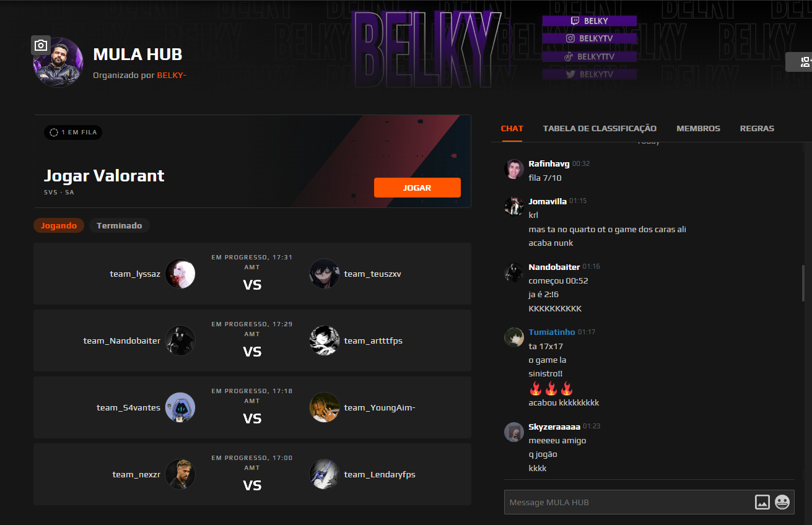Screen dimensions: 812x525
Task: Open the emoji picker in chat box
Action: pos(782,502)
